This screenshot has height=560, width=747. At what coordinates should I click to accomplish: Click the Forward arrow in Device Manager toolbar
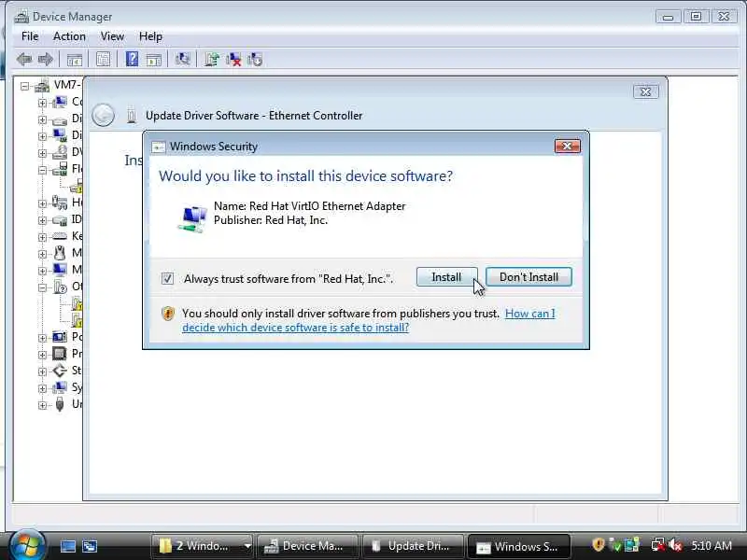(45, 60)
